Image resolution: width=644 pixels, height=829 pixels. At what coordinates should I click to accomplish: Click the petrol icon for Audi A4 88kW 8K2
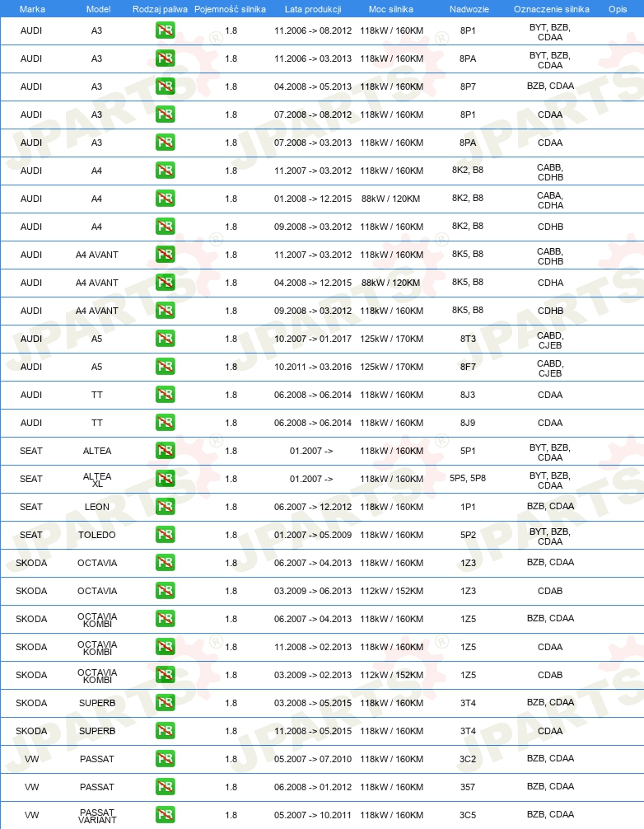click(x=166, y=199)
